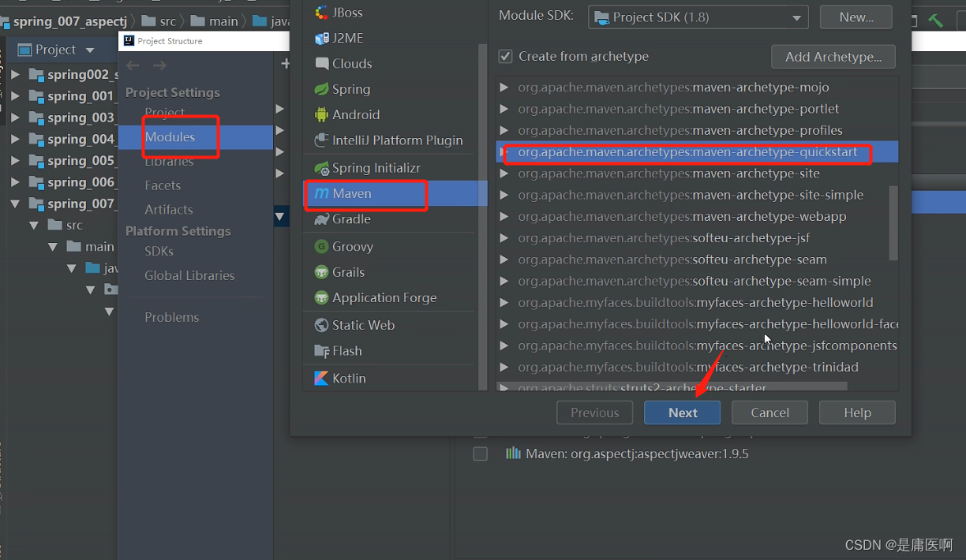
Task: Select Clouds project type icon
Action: (x=321, y=64)
